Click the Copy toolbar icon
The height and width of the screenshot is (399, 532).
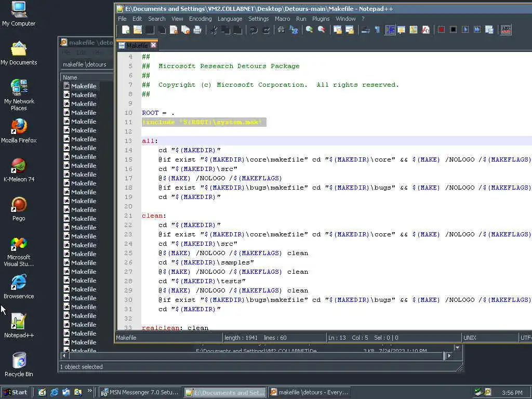(225, 30)
